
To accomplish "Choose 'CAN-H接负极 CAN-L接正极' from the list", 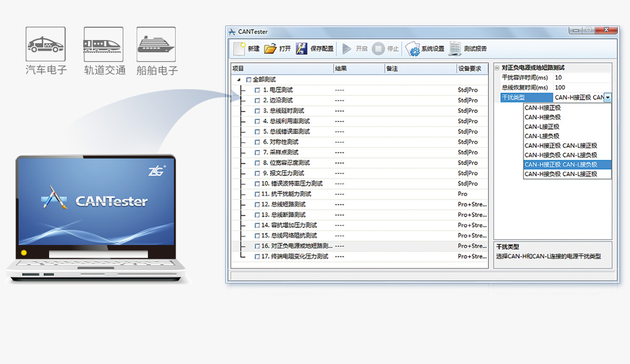I will (561, 174).
